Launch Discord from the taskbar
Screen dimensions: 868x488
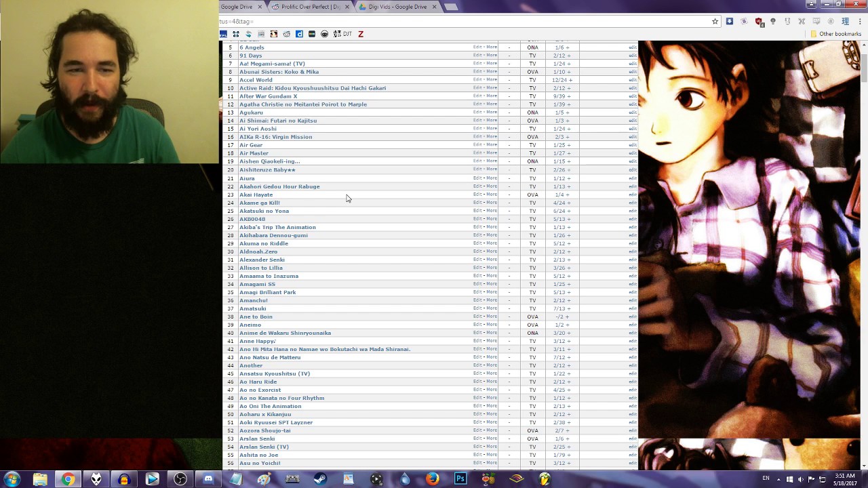click(x=208, y=479)
